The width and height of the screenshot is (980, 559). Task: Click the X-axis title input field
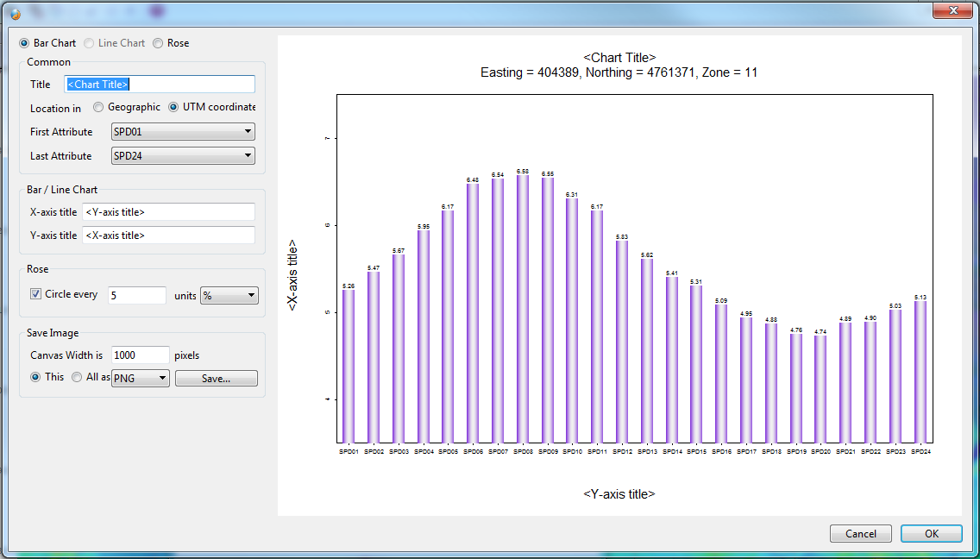point(168,212)
